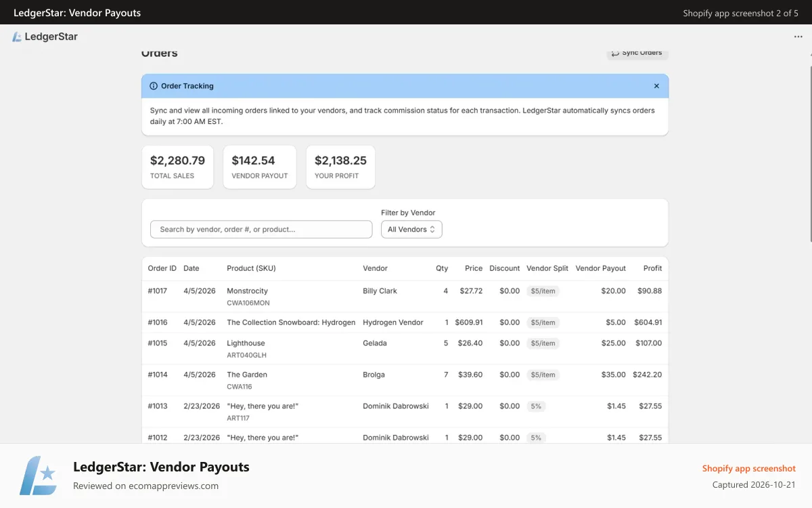This screenshot has height=508, width=812.
Task: Click the LedgerStar logo icon in header
Action: 18,37
